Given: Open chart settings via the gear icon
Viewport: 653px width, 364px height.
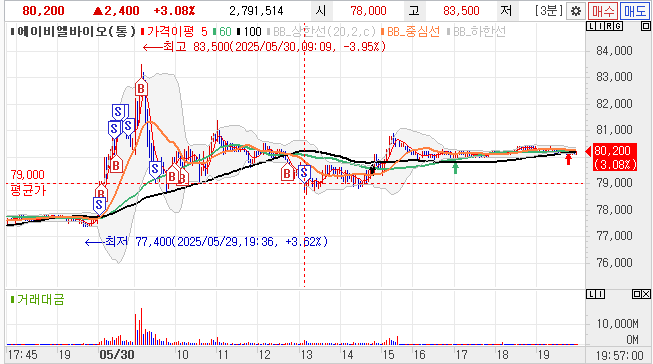Looking at the screenshot, I should (576, 11).
